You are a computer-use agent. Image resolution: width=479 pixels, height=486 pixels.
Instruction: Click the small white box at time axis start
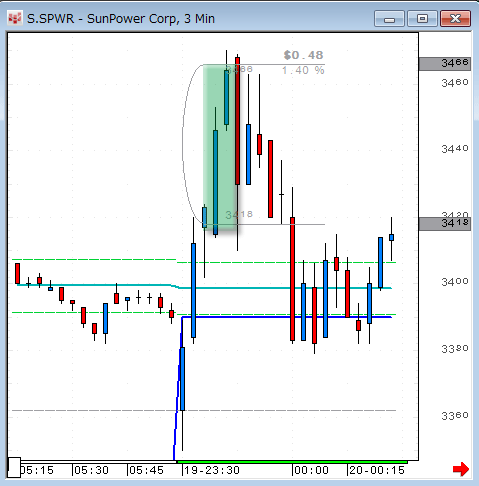(x=14, y=467)
